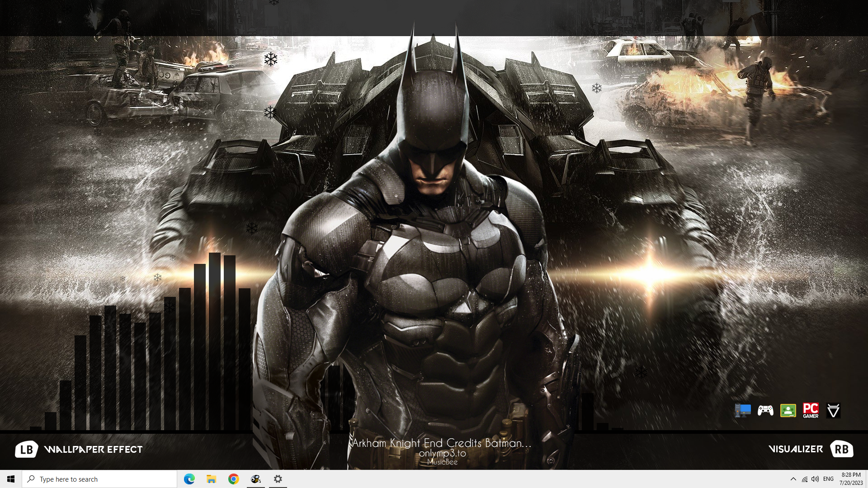The width and height of the screenshot is (868, 488).
Task: Open the Wi-Fi network flyout
Action: (x=805, y=479)
